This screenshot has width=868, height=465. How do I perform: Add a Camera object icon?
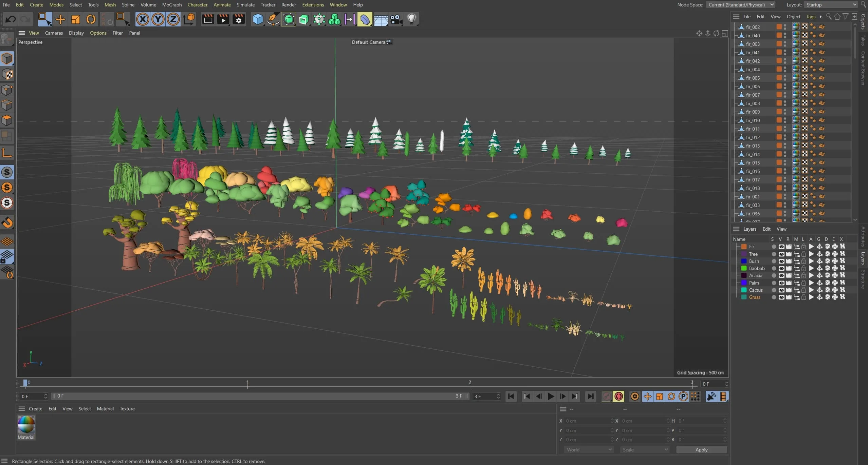tap(396, 19)
